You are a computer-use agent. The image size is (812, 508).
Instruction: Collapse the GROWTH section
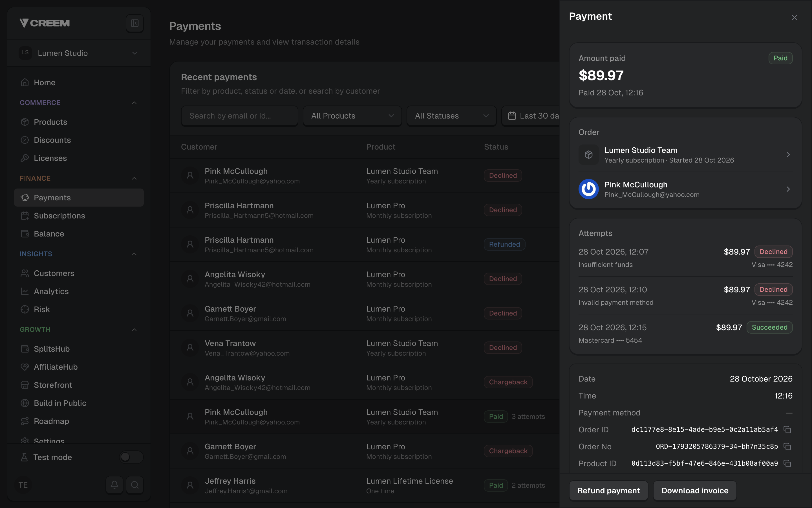pos(134,330)
